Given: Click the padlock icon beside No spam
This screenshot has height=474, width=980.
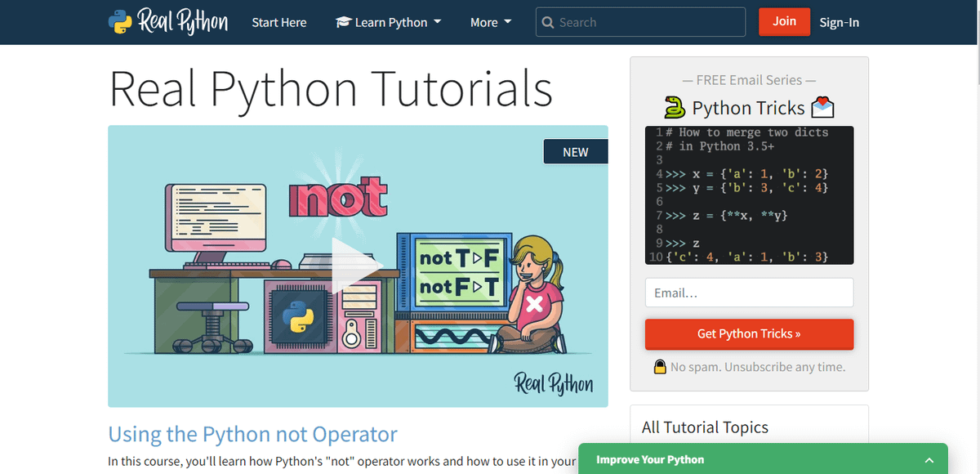Looking at the screenshot, I should click(660, 367).
